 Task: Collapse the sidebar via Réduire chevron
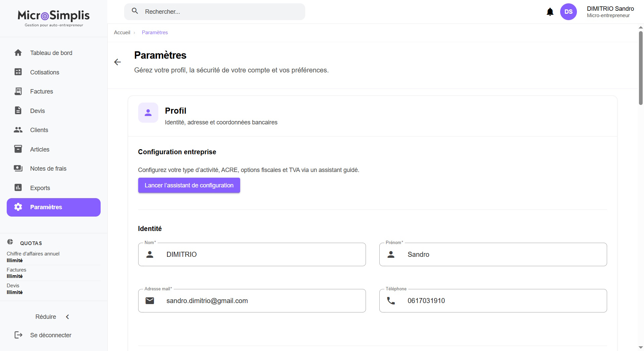67,317
